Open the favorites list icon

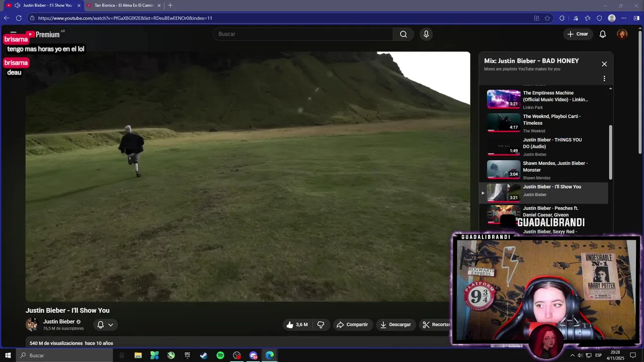[588, 18]
